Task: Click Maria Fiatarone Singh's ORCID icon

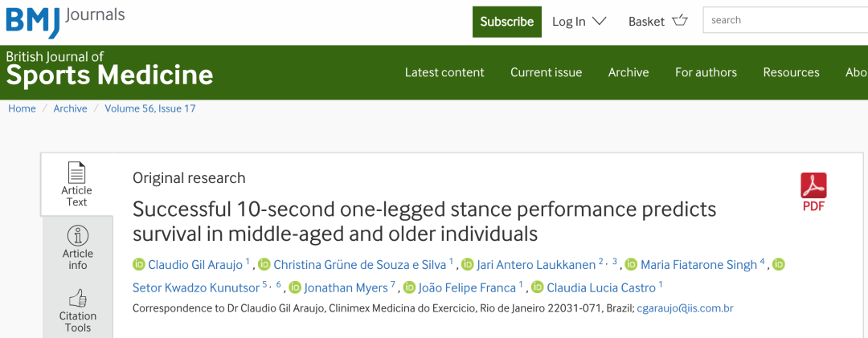Action: pyautogui.click(x=631, y=264)
